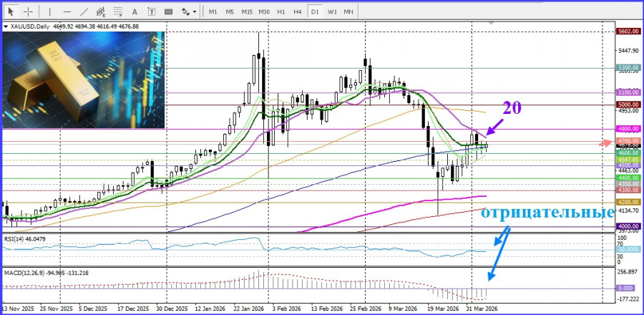Select the Cursor arrow tool
The image size is (644, 315).
(11, 11)
